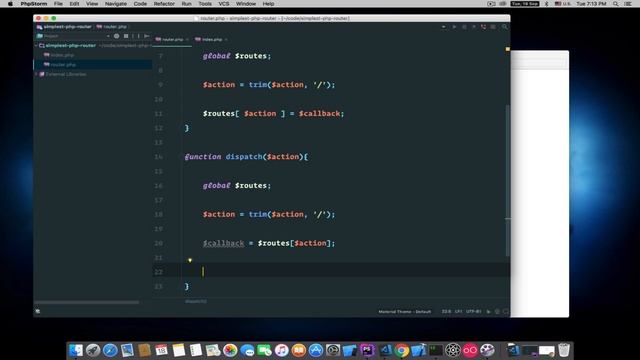Open Xcode from the Dock
Screen dimensions: 640x360
tap(419, 350)
